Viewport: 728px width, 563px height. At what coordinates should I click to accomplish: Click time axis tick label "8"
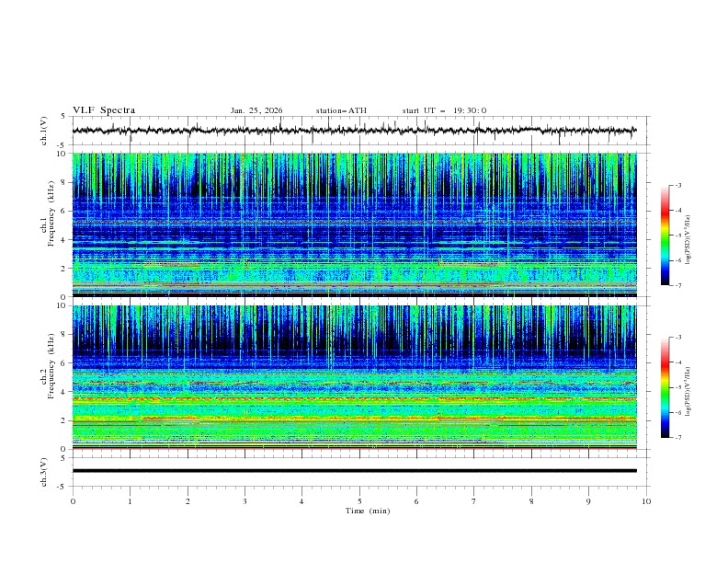point(531,501)
